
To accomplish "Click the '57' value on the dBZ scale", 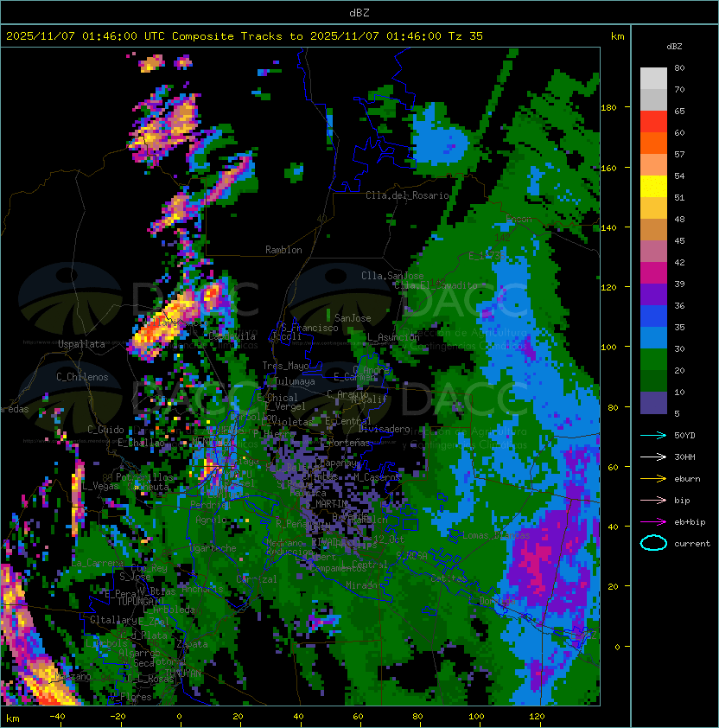I will 679,154.
